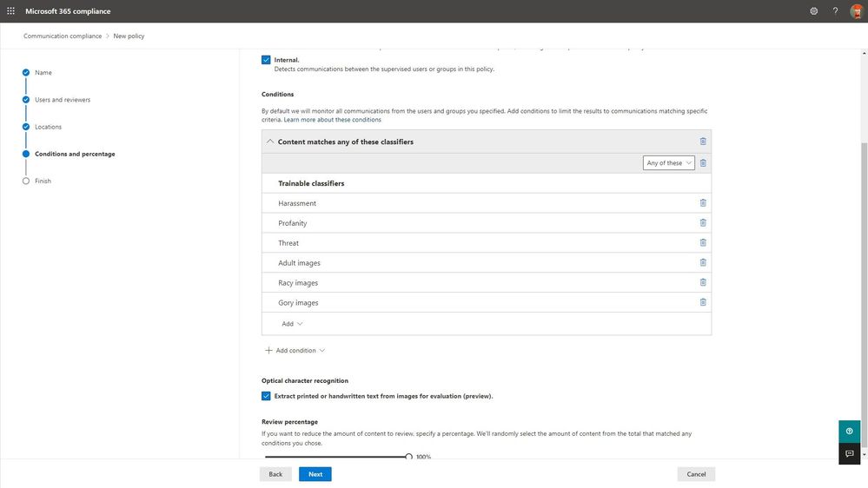Open the Add condition menu
868x488 pixels.
click(x=295, y=351)
